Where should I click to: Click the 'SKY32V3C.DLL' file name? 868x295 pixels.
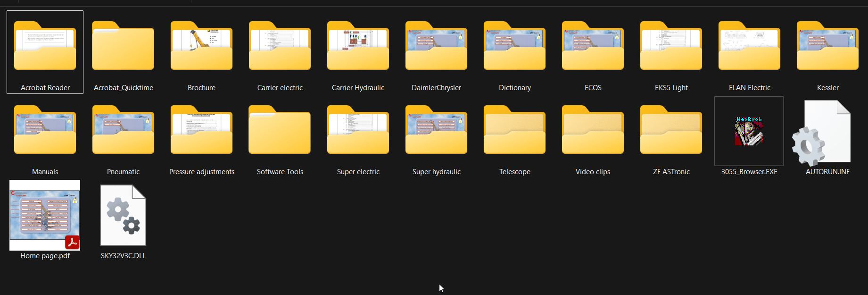[x=124, y=256]
